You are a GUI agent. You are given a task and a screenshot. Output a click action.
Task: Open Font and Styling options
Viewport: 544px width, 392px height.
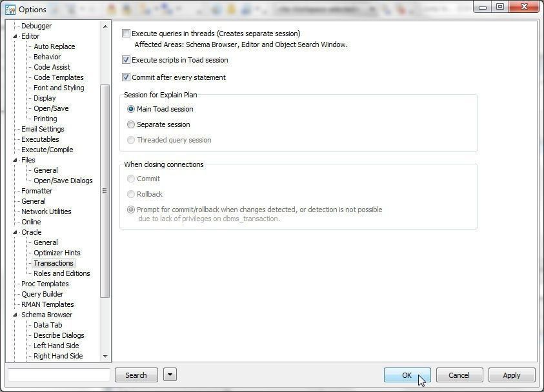pos(59,88)
